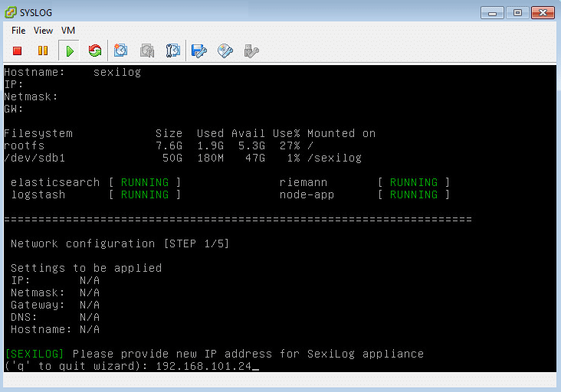Reset the VM with the red-green restart icon
561x392 pixels.
point(95,51)
